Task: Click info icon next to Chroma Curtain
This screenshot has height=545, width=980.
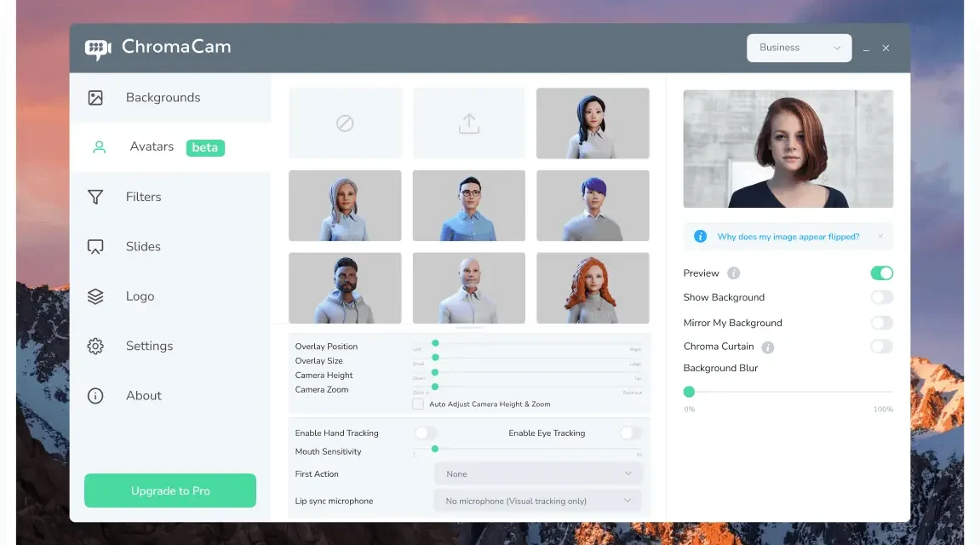Action: (x=768, y=347)
